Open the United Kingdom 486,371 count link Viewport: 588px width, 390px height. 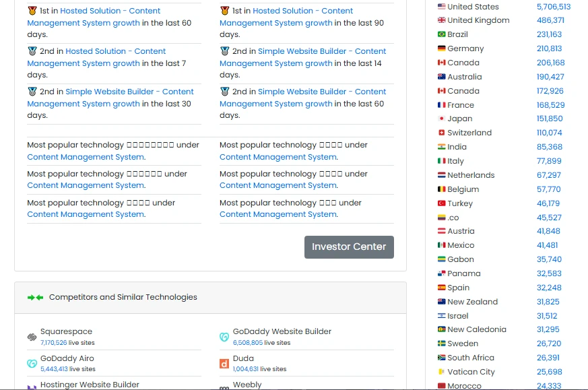(550, 20)
